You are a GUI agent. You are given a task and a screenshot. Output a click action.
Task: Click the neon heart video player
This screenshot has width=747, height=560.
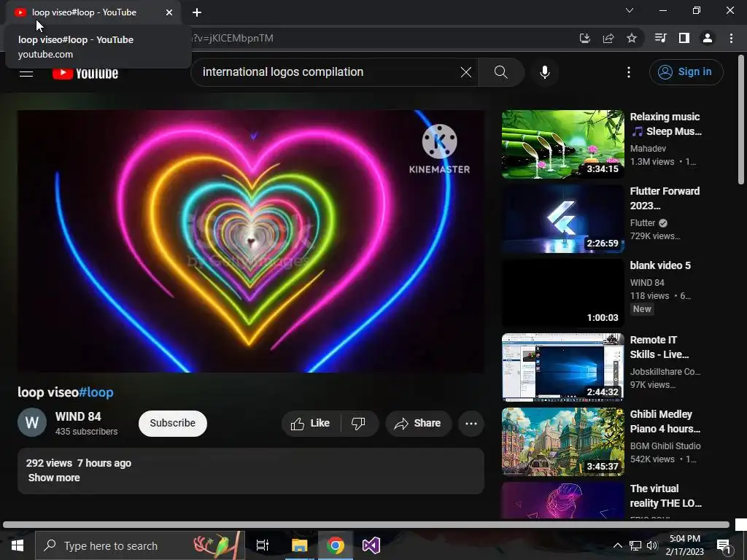tap(251, 241)
